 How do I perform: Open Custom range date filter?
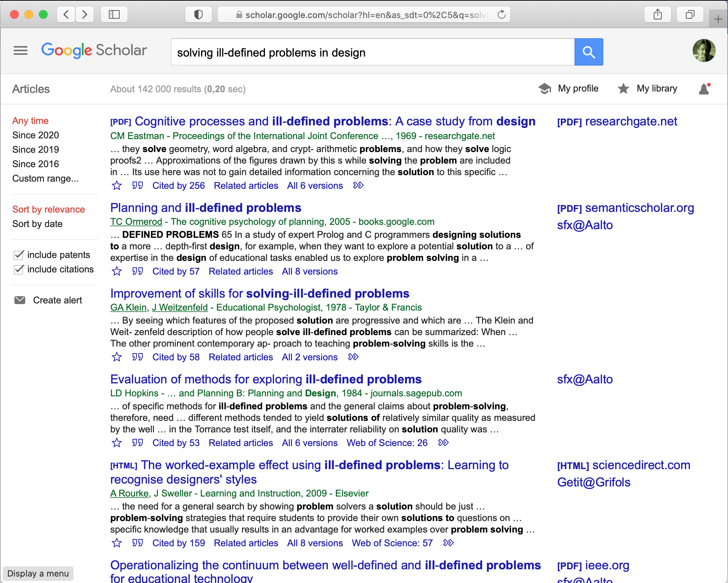point(45,179)
